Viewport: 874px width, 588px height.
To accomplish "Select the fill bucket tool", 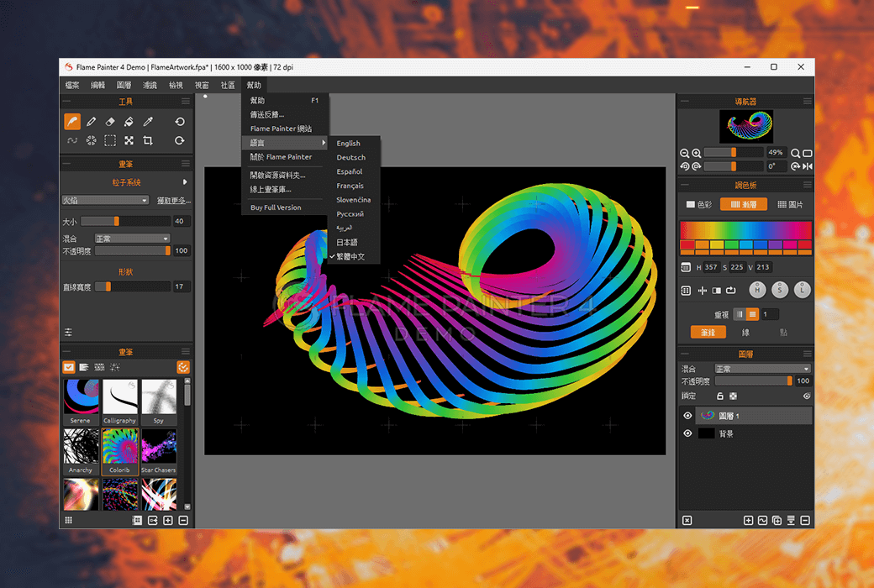I will (x=129, y=122).
